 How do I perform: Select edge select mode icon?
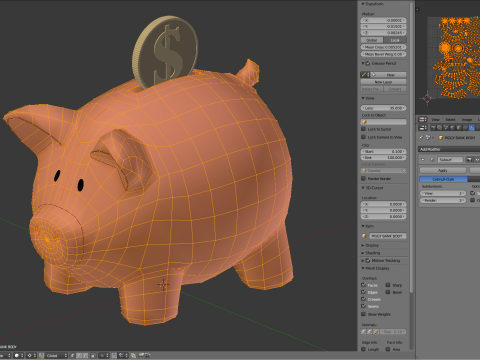(79, 355)
